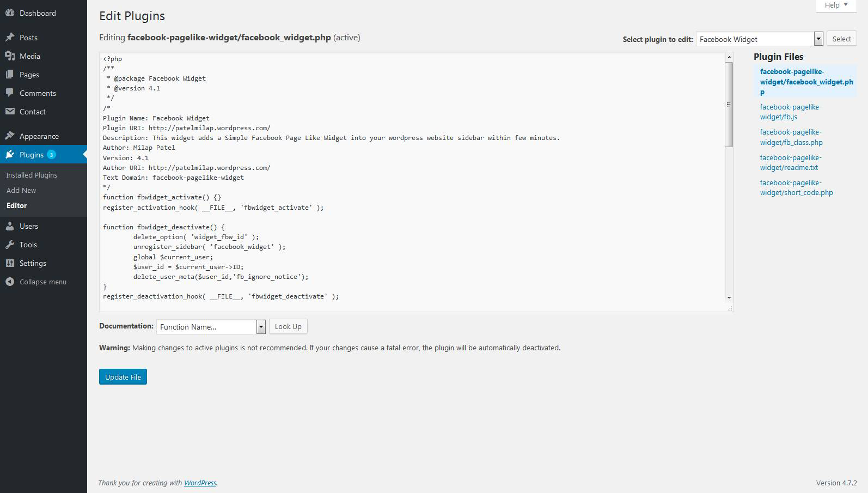Click the Plugins plug icon
Screen dimensions: 868x493
tap(10, 155)
